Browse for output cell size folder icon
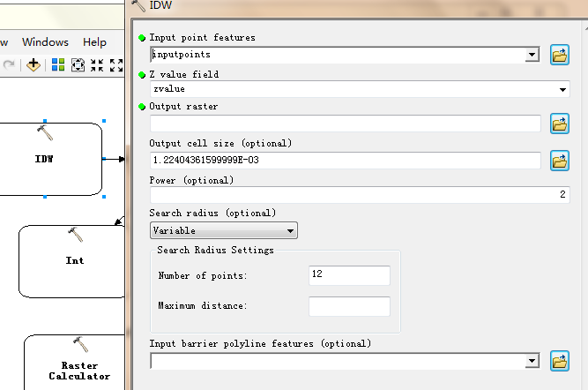 pyautogui.click(x=560, y=161)
